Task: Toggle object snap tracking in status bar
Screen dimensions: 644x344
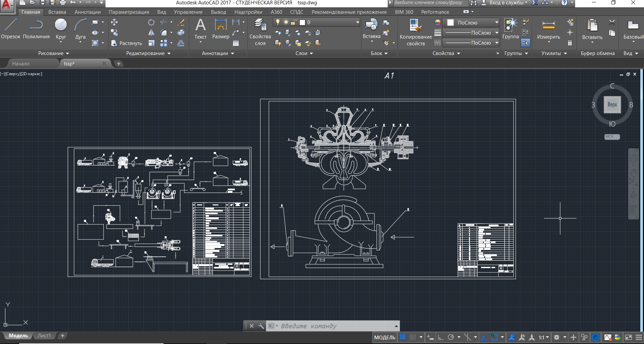Action: pos(484,337)
